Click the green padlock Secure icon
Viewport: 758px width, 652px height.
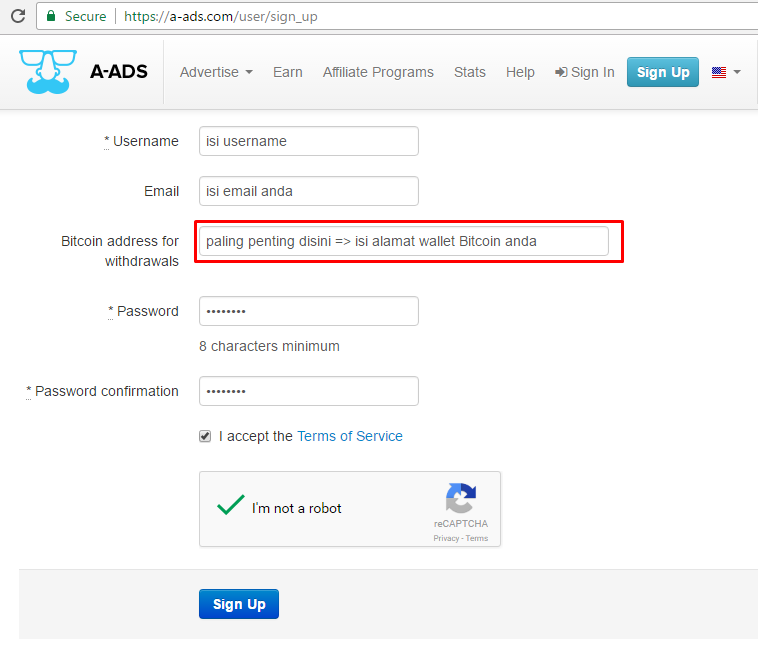[x=51, y=16]
